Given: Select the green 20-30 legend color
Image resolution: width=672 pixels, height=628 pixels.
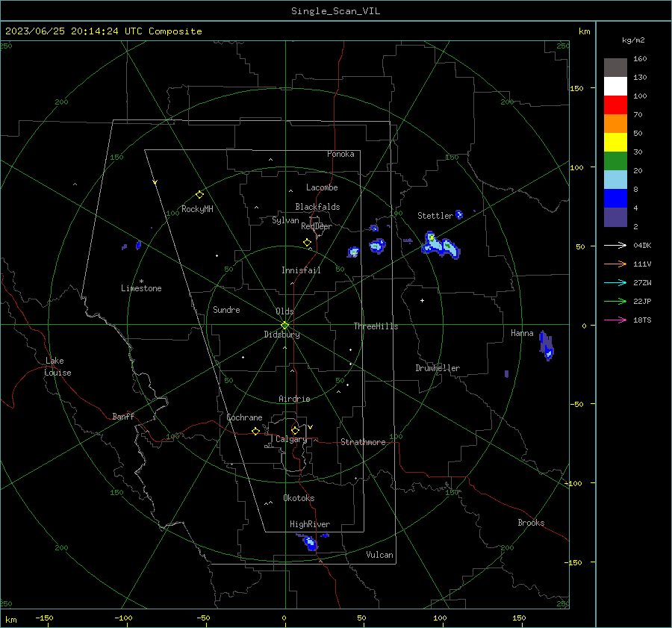Looking at the screenshot, I should 615,161.
